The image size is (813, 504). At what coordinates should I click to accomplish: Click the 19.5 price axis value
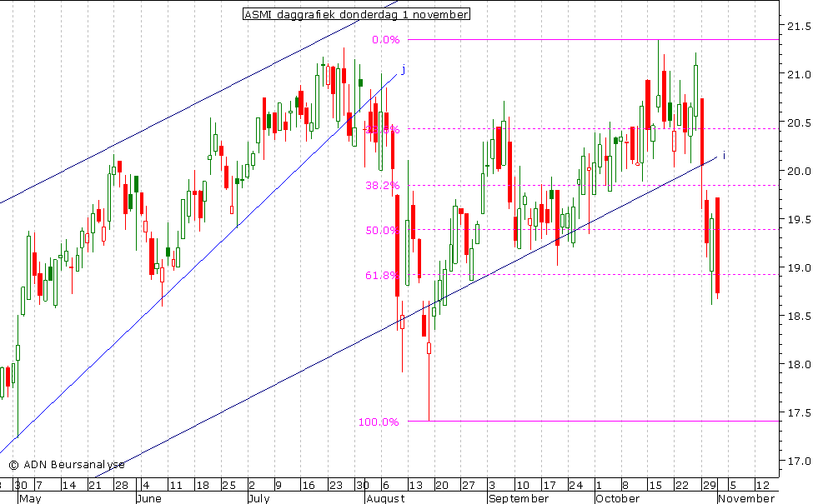pos(799,220)
